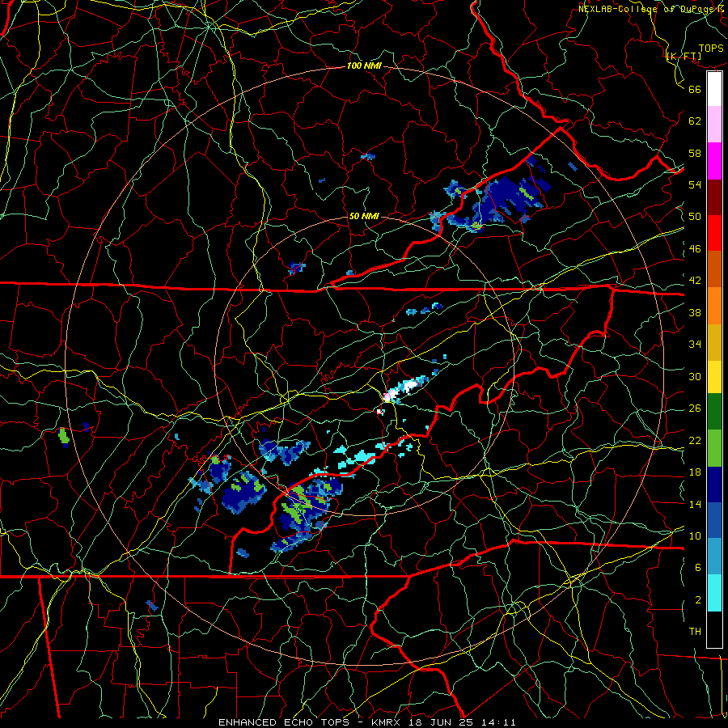This screenshot has width=728, height=728.
Task: Click the '58' legend value
Action: [x=695, y=153]
